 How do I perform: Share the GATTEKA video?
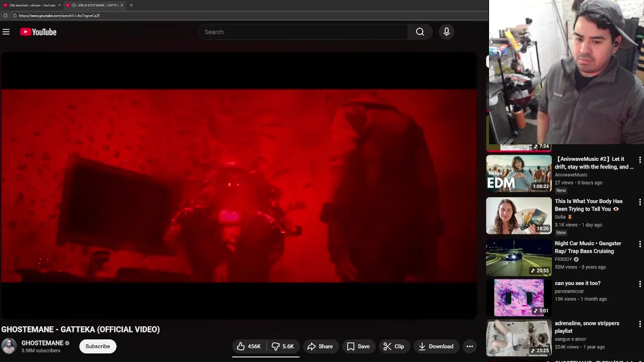point(320,346)
